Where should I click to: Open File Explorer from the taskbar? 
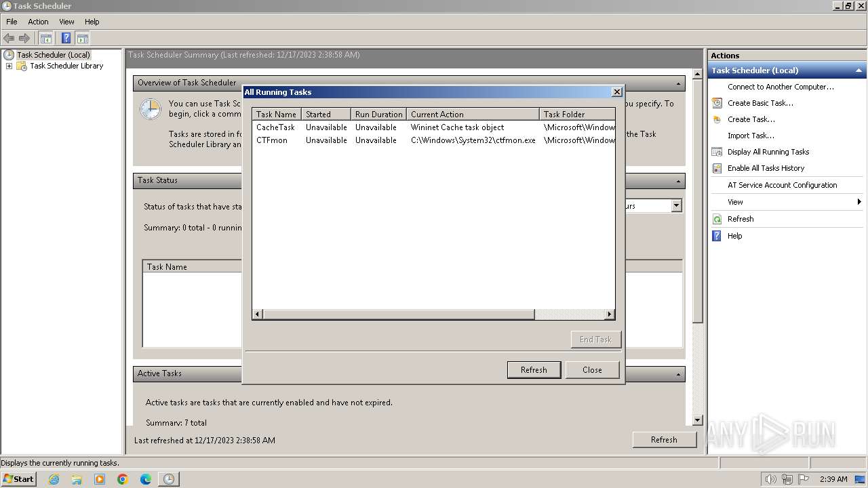77,479
